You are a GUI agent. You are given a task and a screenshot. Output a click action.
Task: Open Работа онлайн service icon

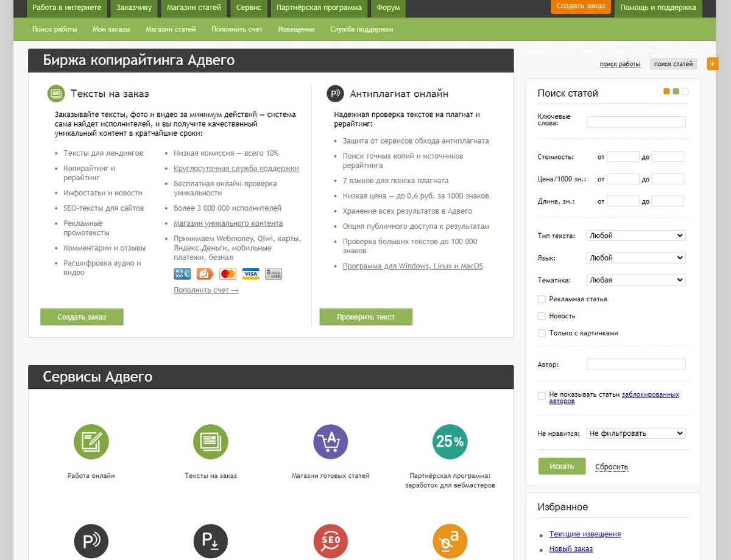point(91,441)
